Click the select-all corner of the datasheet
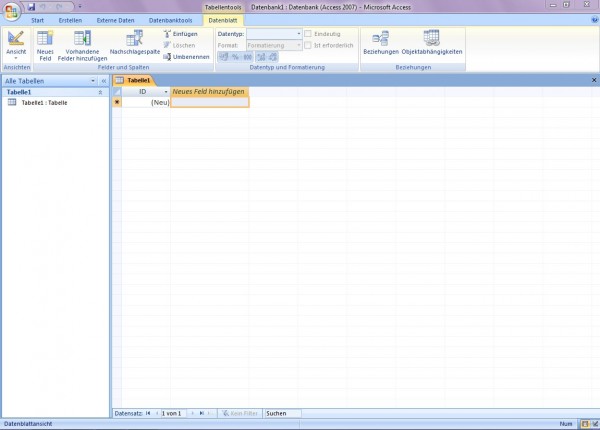Screen dimensions: 600x430 pos(117,92)
